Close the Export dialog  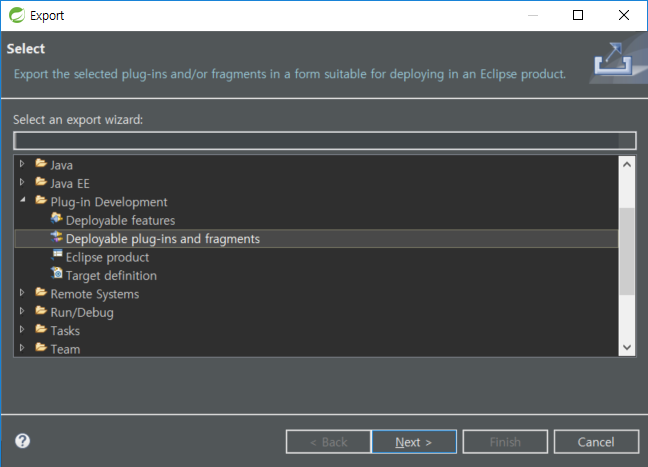(x=624, y=15)
